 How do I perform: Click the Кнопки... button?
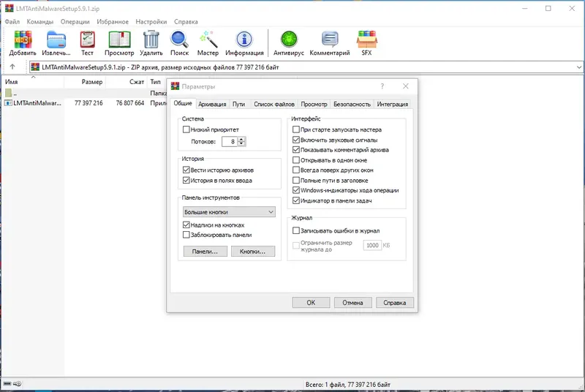point(252,252)
